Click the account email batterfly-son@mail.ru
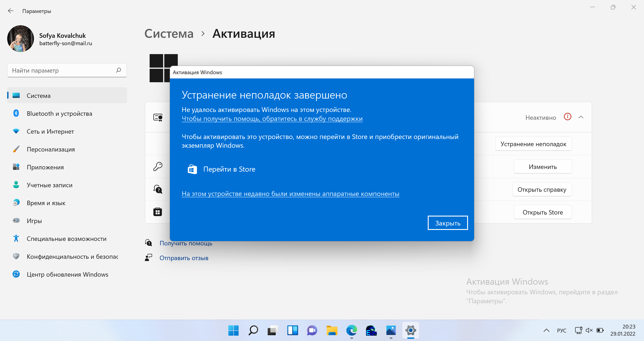This screenshot has width=644, height=341. [x=66, y=44]
